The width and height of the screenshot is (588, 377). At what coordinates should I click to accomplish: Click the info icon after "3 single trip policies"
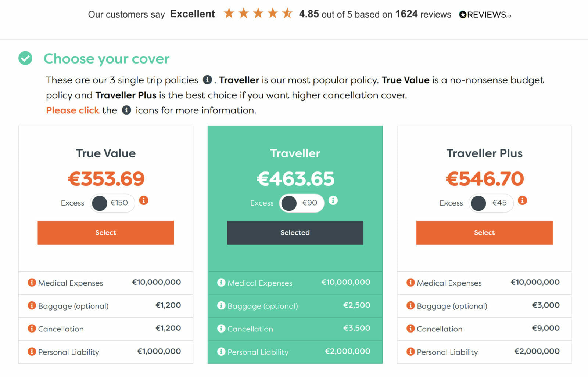pyautogui.click(x=208, y=80)
